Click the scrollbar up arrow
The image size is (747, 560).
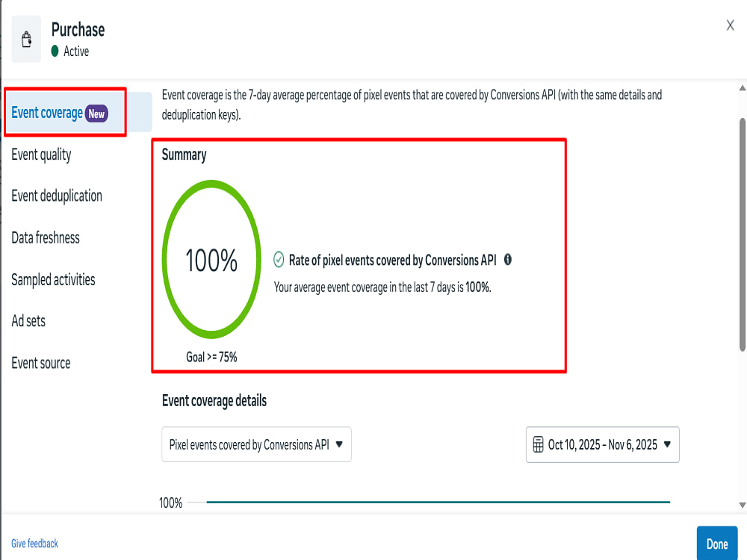pos(743,88)
